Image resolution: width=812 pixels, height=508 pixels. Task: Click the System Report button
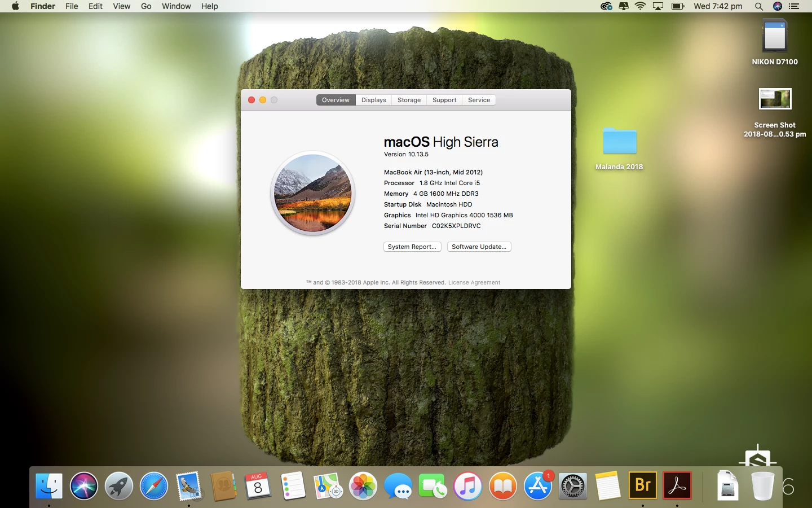(412, 247)
